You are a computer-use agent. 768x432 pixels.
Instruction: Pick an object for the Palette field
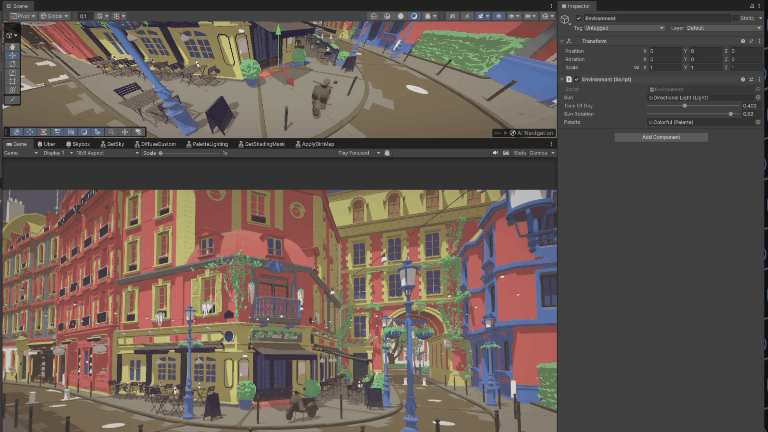(x=758, y=122)
